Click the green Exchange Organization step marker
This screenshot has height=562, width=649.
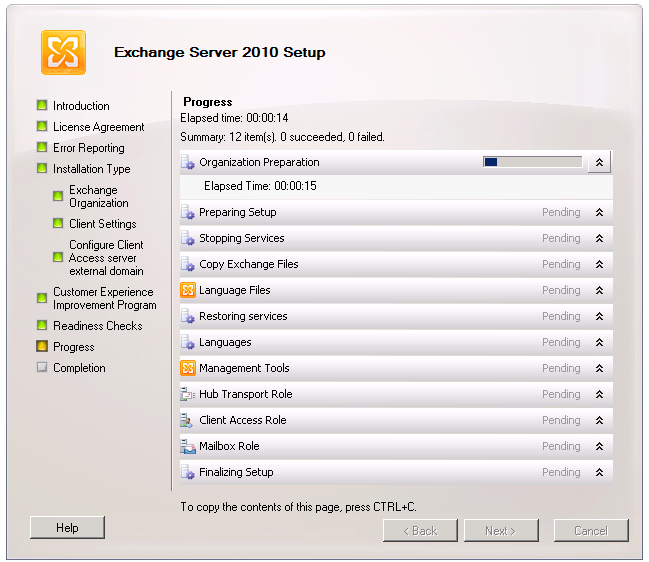(58, 196)
